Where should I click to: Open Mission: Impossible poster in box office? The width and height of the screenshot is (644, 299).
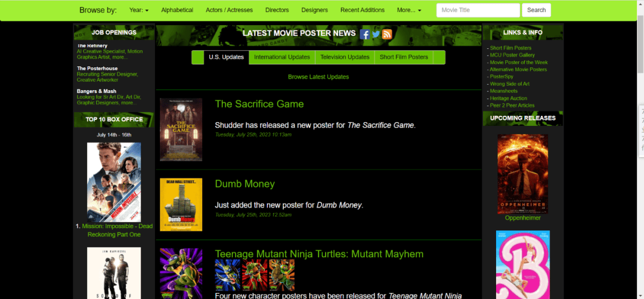coord(113,182)
